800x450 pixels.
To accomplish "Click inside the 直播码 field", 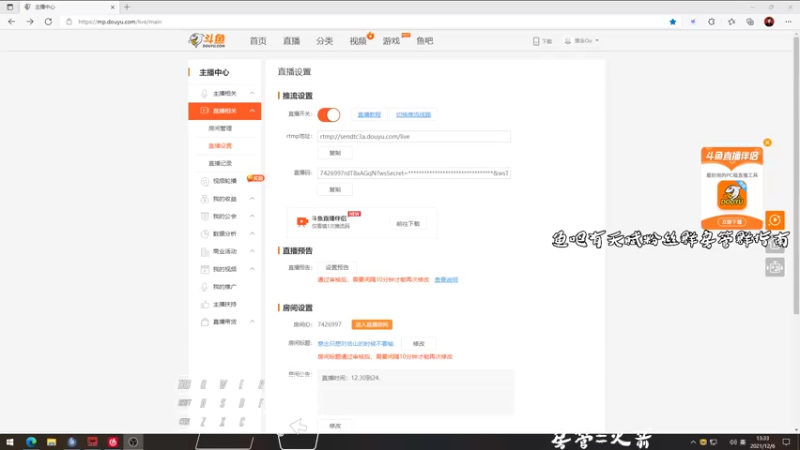I will pyautogui.click(x=414, y=173).
